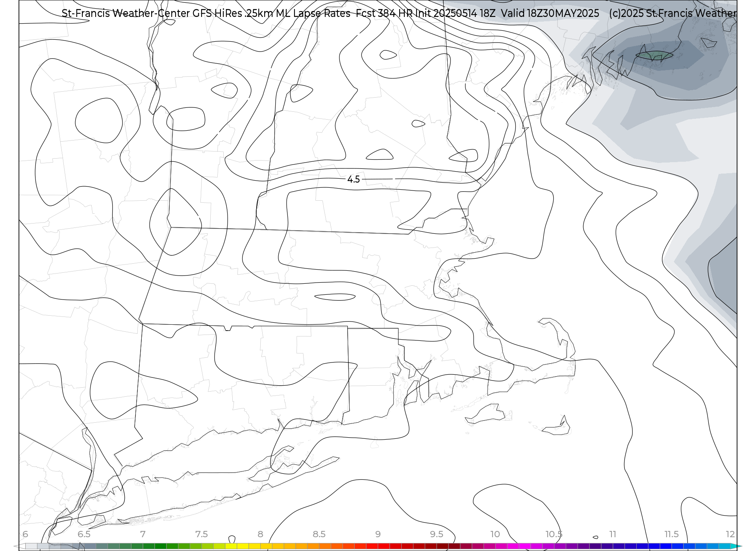Select the colorbar tick label 8

point(260,534)
